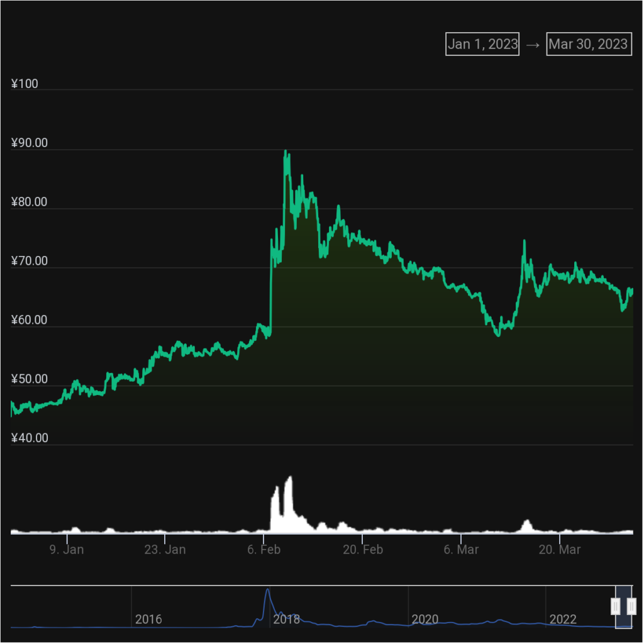
Task: Click the 20. Feb x-axis label
Action: tap(362, 550)
